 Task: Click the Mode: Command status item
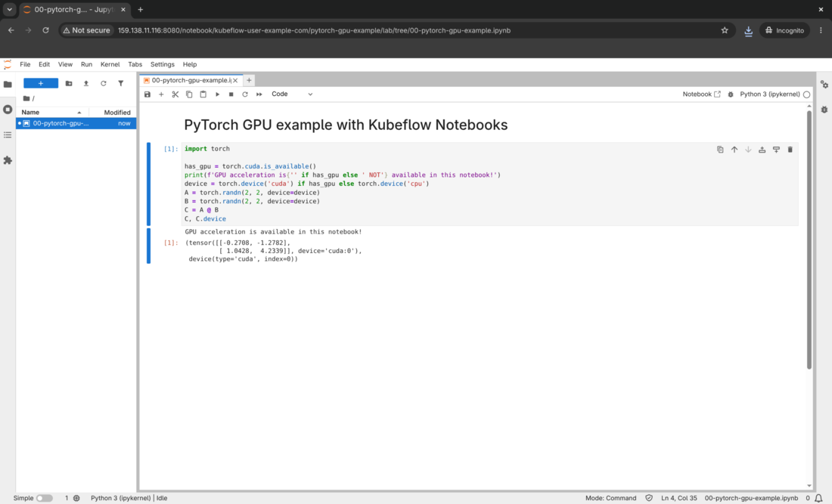click(x=610, y=498)
